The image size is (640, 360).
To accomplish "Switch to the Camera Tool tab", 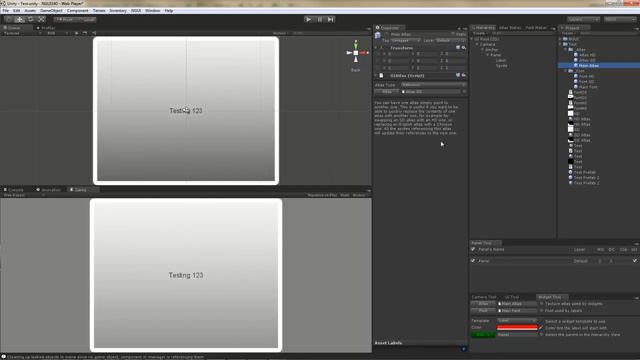I will coord(484,297).
